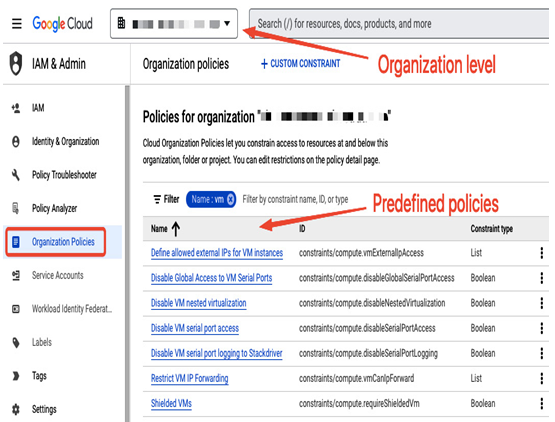Click the Filter list icon

point(157,199)
